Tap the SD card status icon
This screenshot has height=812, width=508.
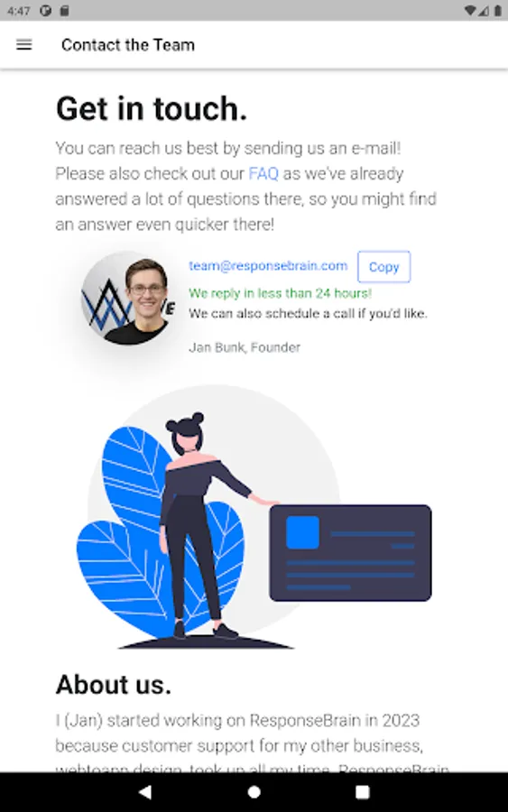pyautogui.click(x=64, y=10)
